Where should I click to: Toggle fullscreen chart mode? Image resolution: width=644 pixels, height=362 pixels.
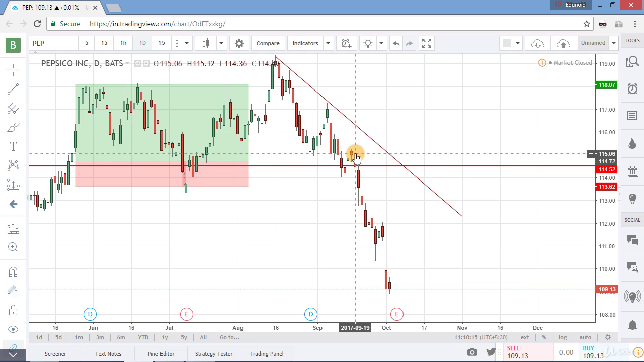click(x=427, y=43)
